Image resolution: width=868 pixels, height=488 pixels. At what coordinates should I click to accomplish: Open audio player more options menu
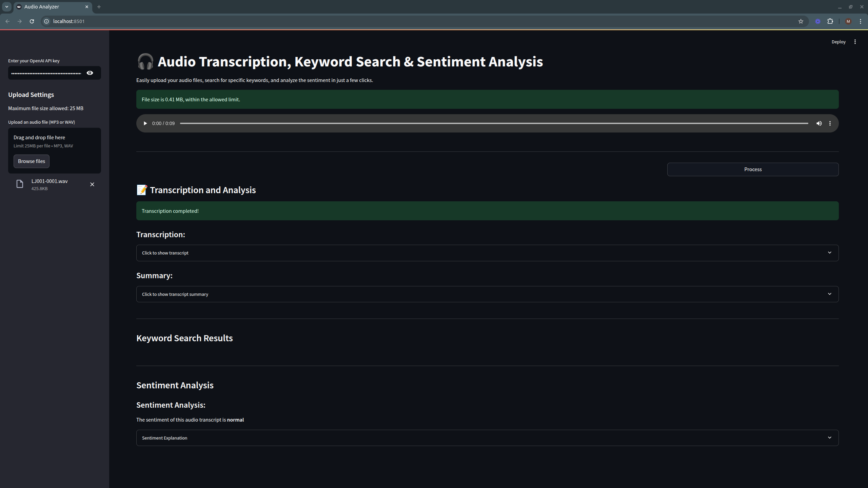[830, 123]
